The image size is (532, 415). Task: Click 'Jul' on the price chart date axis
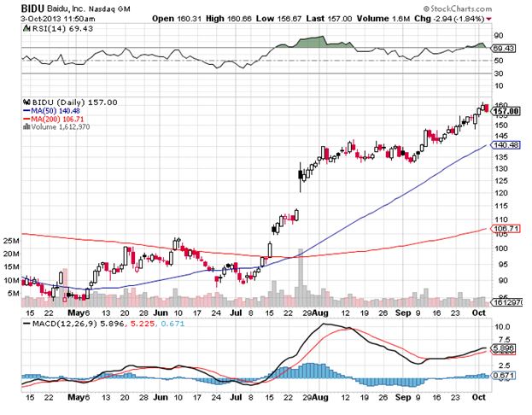tap(236, 313)
